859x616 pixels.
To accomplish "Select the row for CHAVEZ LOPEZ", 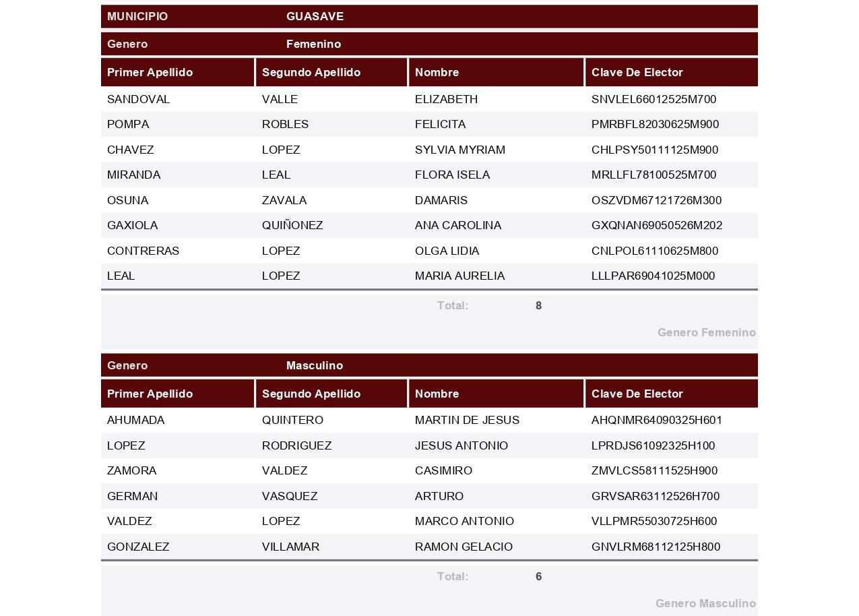I will 429,150.
